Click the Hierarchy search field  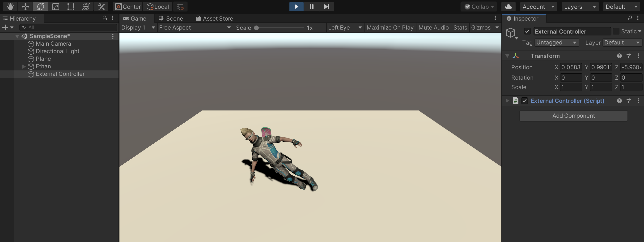[x=68, y=27]
